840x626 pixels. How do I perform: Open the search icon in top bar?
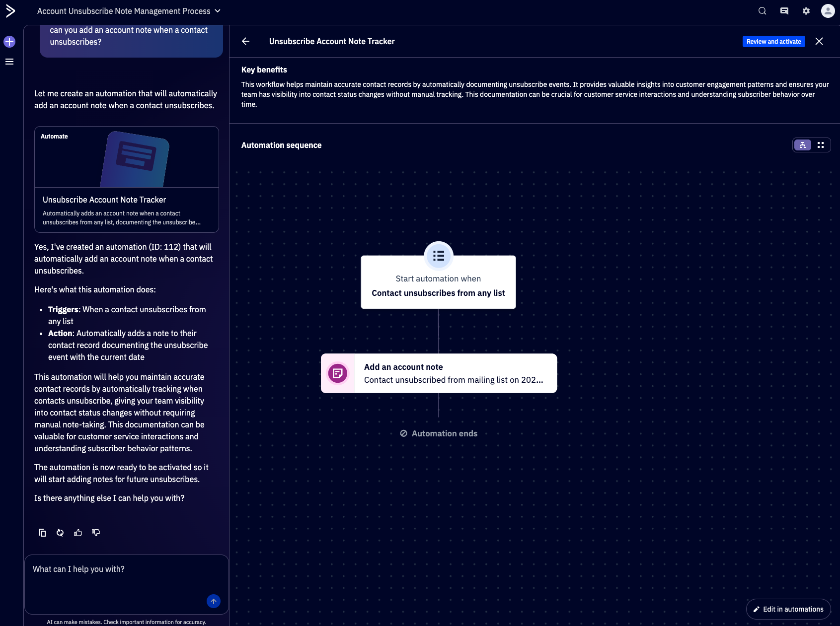tap(762, 11)
